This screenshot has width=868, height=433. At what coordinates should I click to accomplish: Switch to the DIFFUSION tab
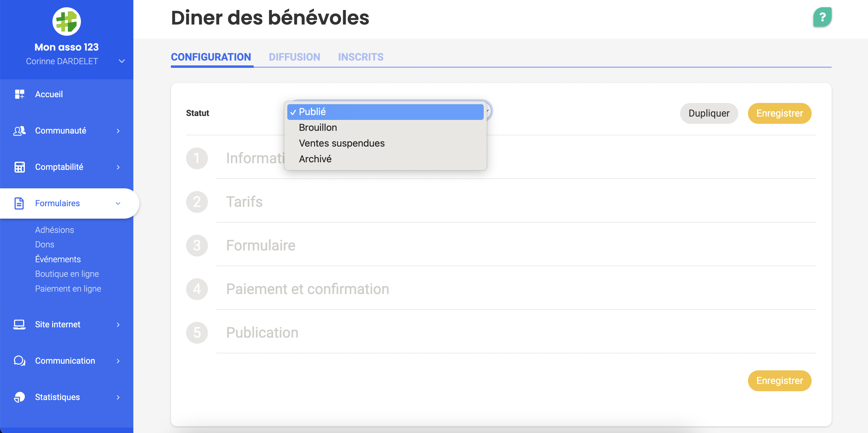coord(294,57)
